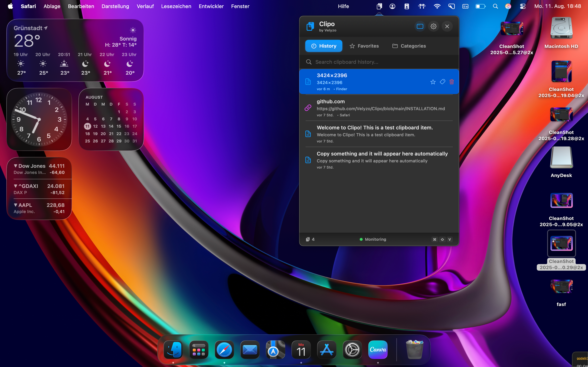Open the Darstellung menu
Viewport: 588px width, 367px height.
point(115,6)
